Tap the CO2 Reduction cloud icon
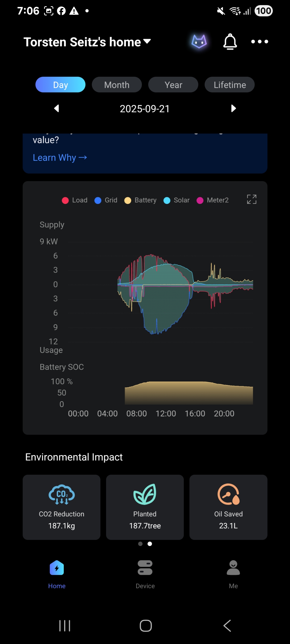The height and width of the screenshot is (644, 290). coord(61,494)
